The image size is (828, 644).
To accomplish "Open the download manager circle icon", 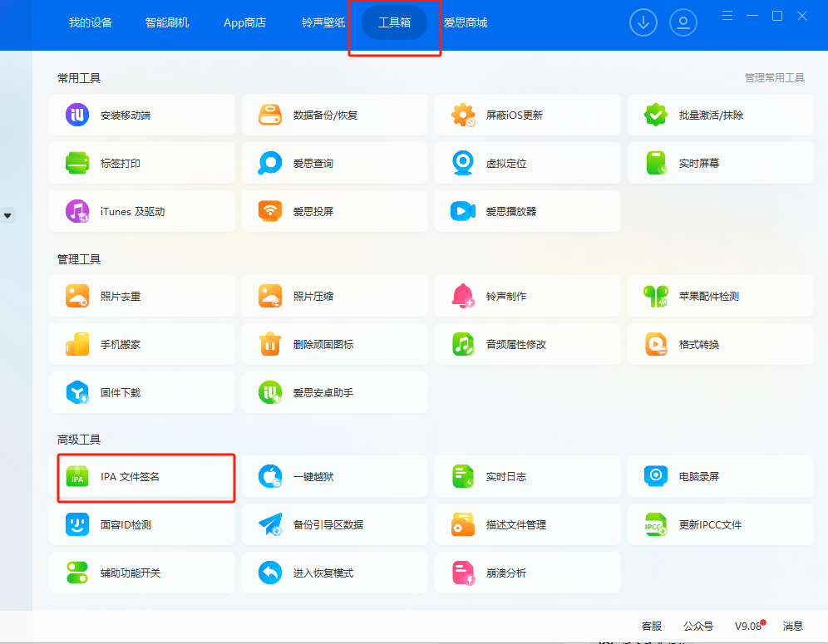I will [x=643, y=22].
